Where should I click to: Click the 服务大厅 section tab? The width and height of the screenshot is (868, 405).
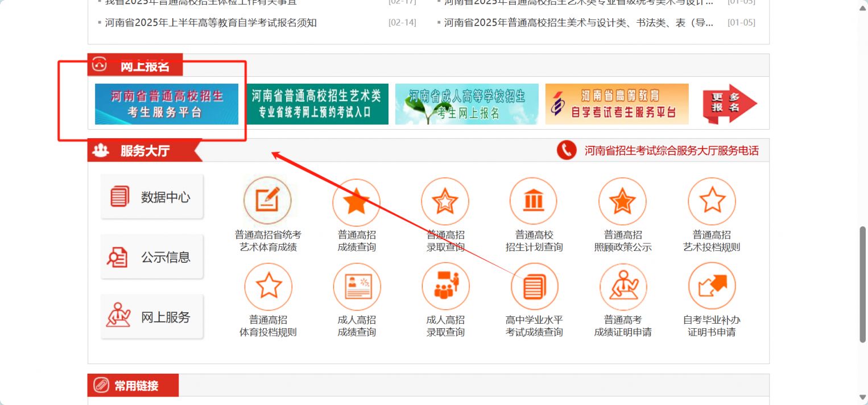[144, 150]
